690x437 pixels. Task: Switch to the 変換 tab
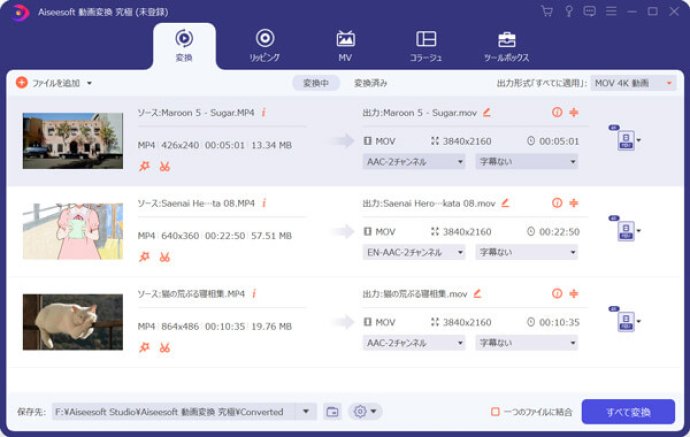(x=184, y=45)
